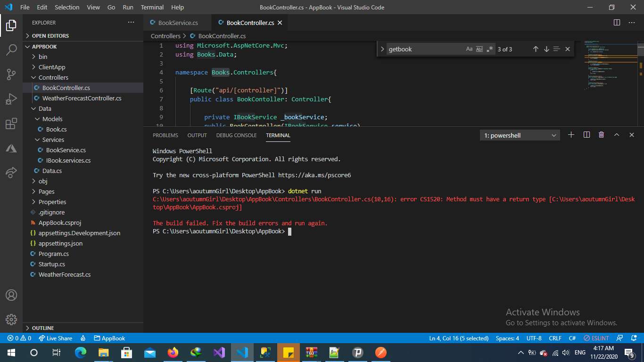Viewport: 644px width, 362px height.
Task: Expand the Pages folder
Action: (47, 191)
